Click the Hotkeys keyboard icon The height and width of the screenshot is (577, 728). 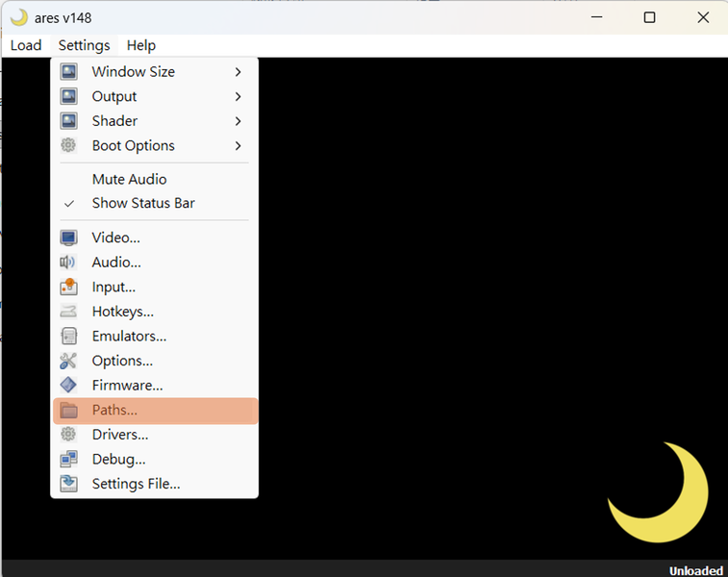(68, 311)
